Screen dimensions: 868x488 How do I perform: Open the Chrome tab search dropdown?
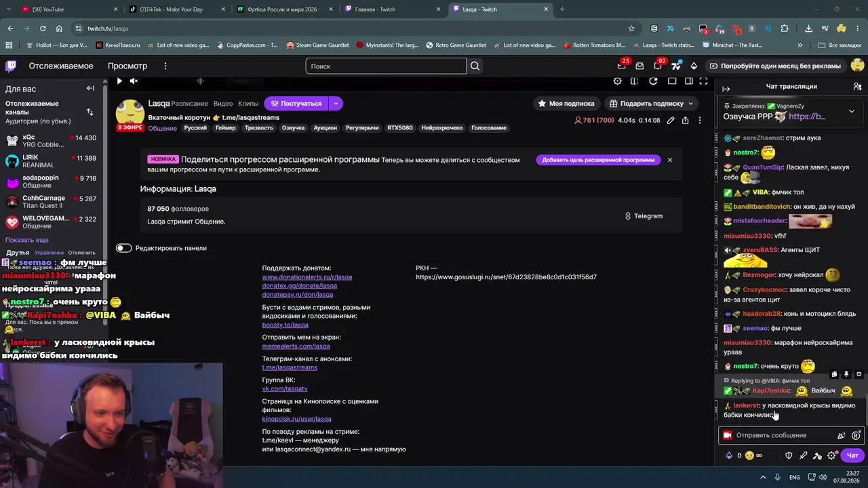pos(10,9)
